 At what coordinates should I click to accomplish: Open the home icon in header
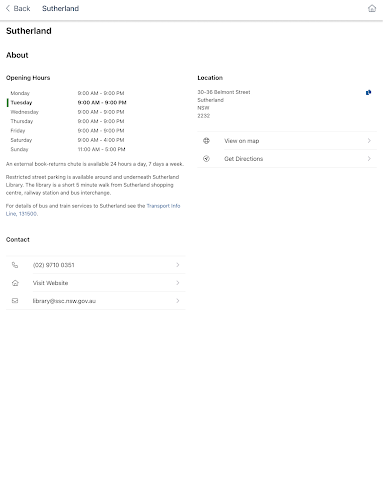point(372,8)
